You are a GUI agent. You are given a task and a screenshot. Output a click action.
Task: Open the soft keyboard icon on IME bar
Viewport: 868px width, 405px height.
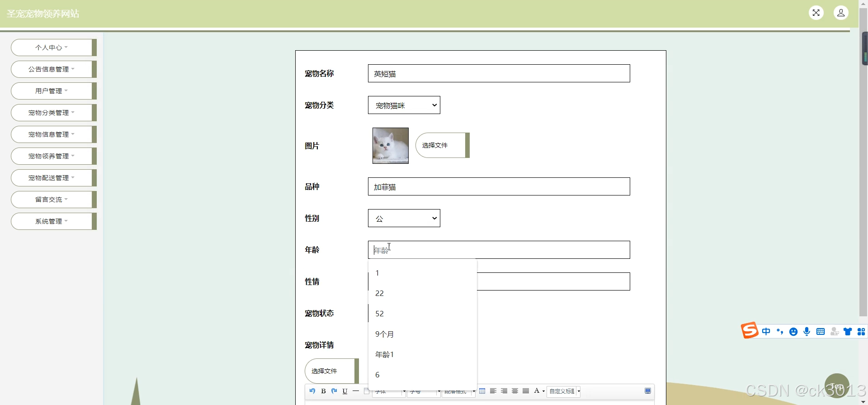pyautogui.click(x=821, y=332)
